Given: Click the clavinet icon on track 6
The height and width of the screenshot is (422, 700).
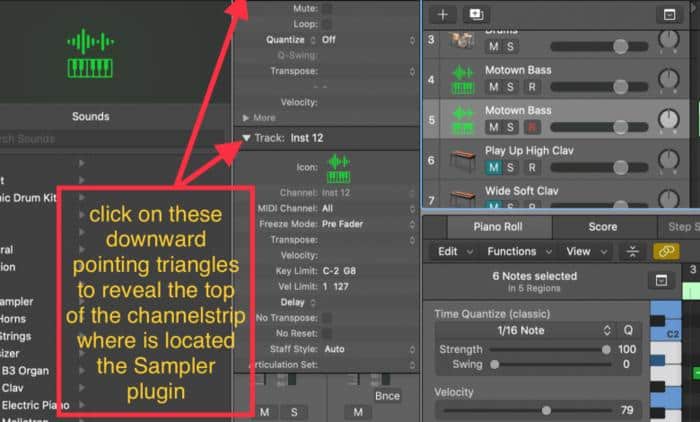Looking at the screenshot, I should pos(462,161).
